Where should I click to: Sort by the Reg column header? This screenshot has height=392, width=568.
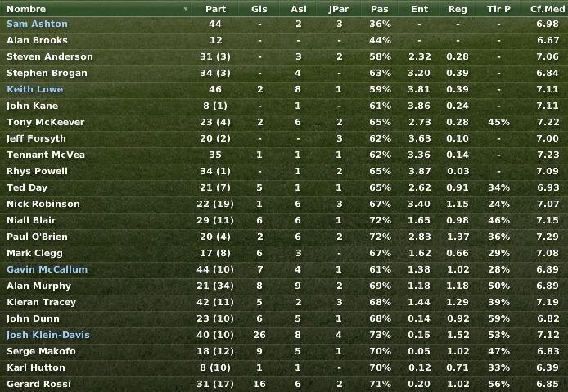(x=458, y=9)
